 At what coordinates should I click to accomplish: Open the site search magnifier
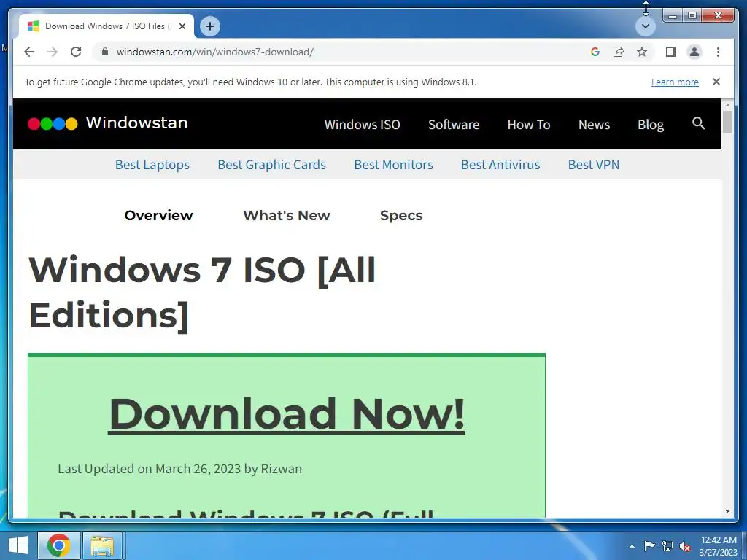pyautogui.click(x=698, y=123)
